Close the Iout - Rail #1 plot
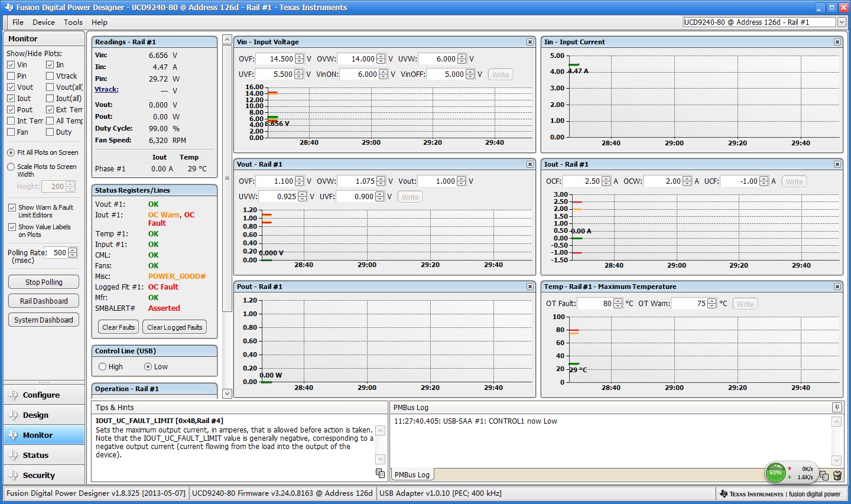Screen dimensions: 851x504 837,164
